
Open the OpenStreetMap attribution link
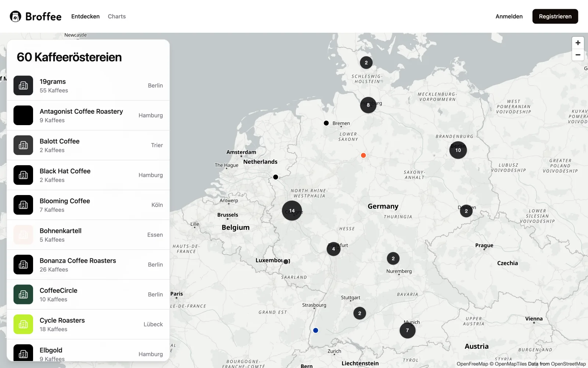click(568, 364)
